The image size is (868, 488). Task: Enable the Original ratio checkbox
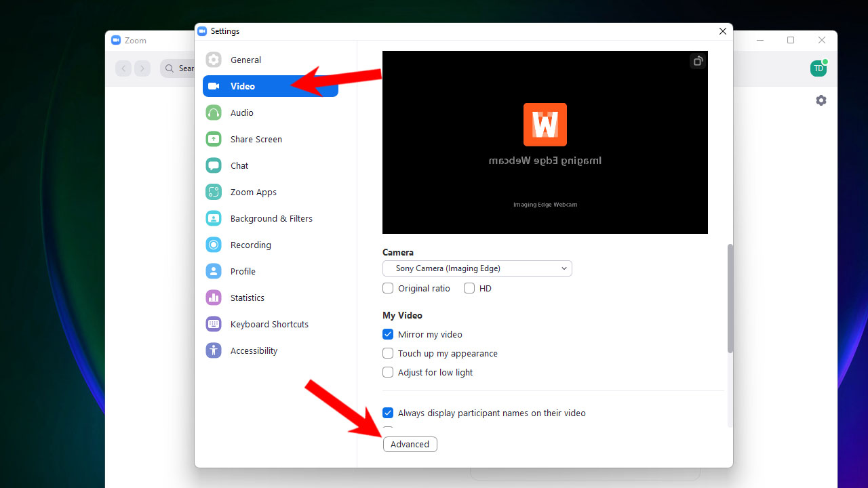coord(388,288)
